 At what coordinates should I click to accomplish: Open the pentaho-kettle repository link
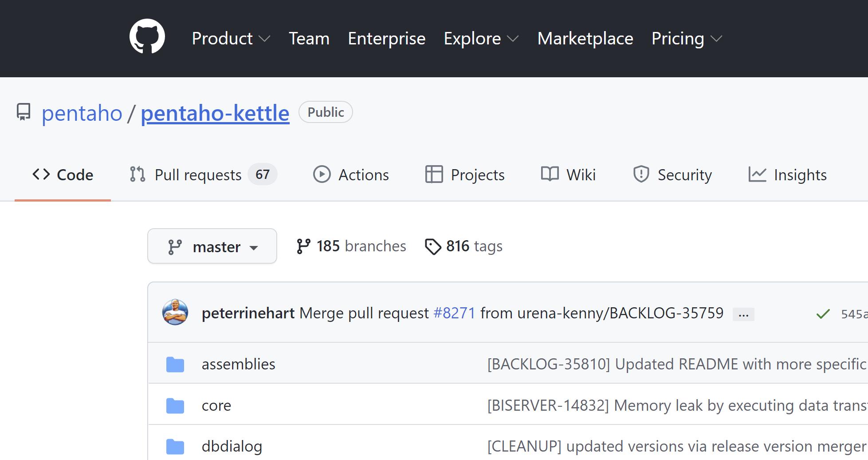pyautogui.click(x=215, y=113)
